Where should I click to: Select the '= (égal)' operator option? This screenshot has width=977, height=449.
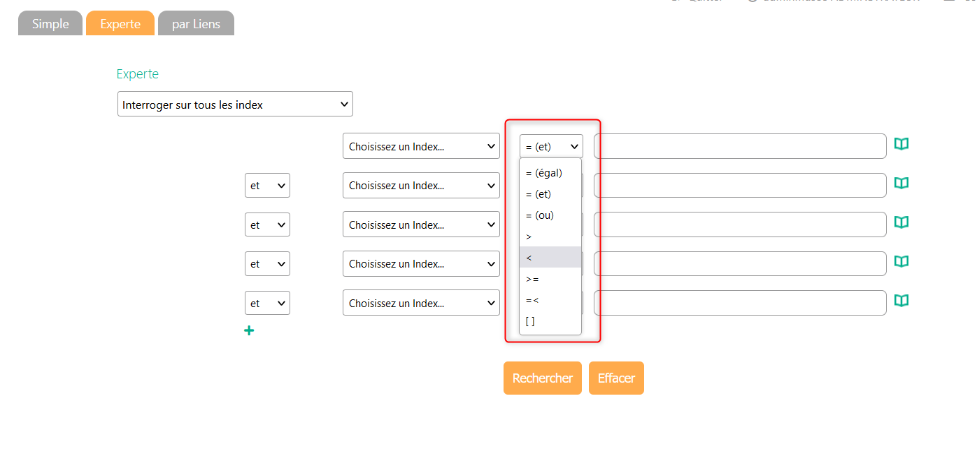550,173
